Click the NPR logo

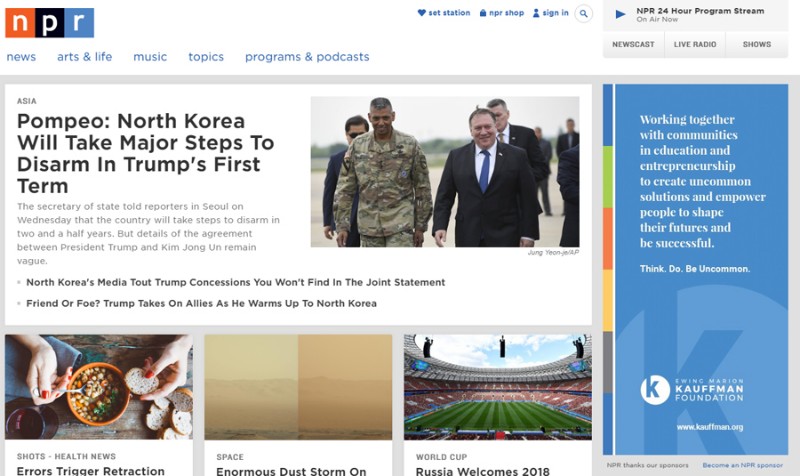click(49, 23)
